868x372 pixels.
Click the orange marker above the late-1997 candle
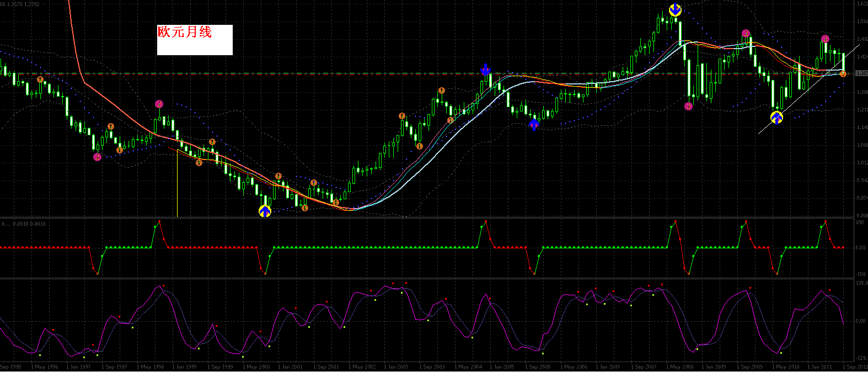[x=111, y=126]
